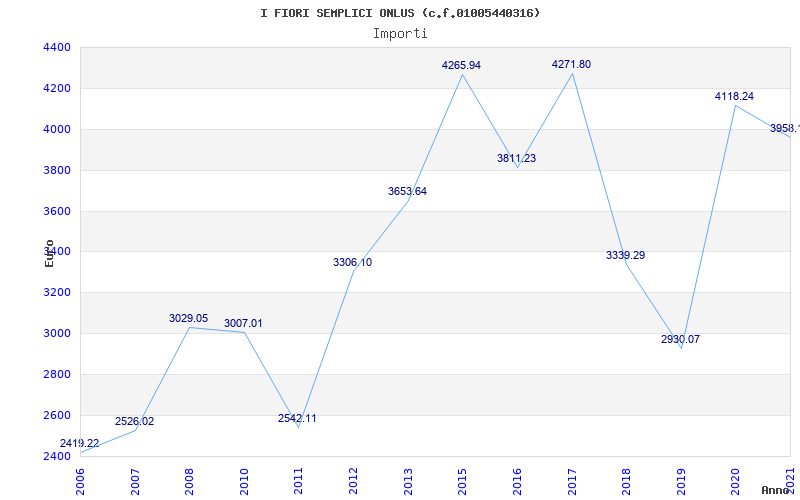Click the 2600 y-axis tick label
The height and width of the screenshot is (500, 800).
pos(55,415)
